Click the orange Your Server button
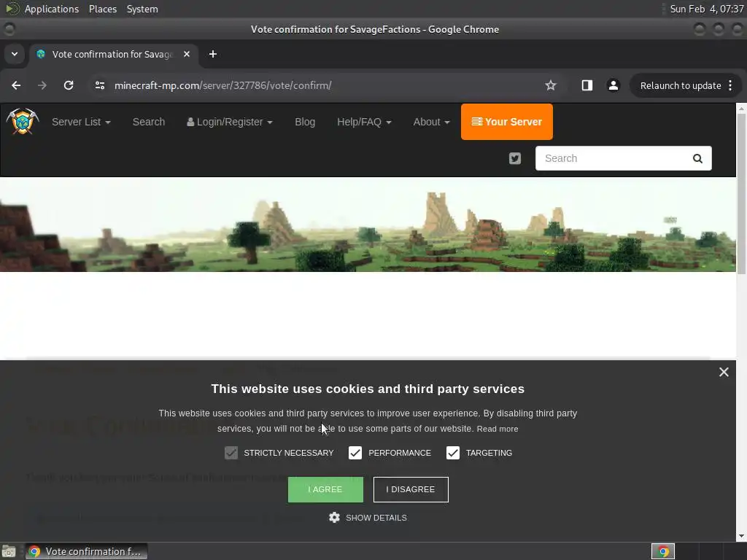This screenshot has height=560, width=747. pyautogui.click(x=507, y=122)
